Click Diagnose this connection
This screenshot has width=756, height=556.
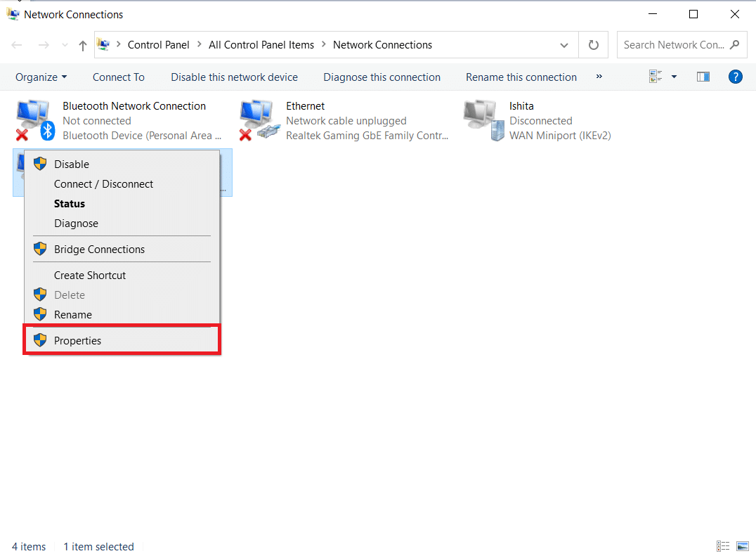click(x=382, y=77)
